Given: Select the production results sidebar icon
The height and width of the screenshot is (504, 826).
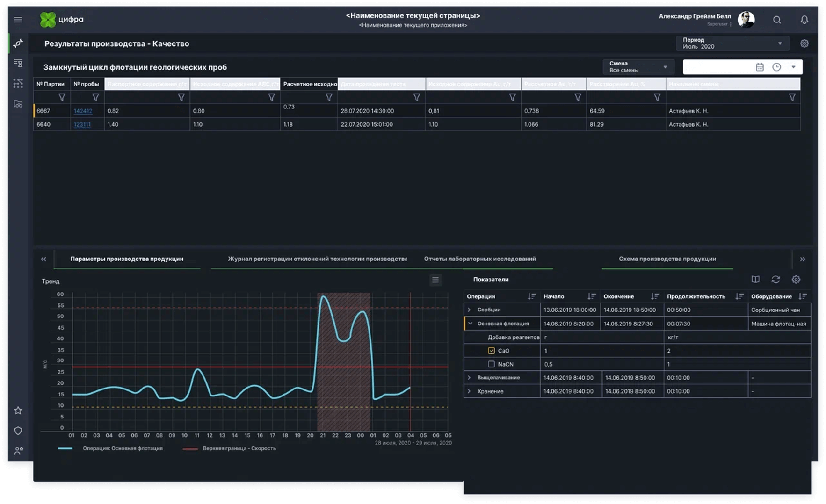Looking at the screenshot, I should point(18,43).
